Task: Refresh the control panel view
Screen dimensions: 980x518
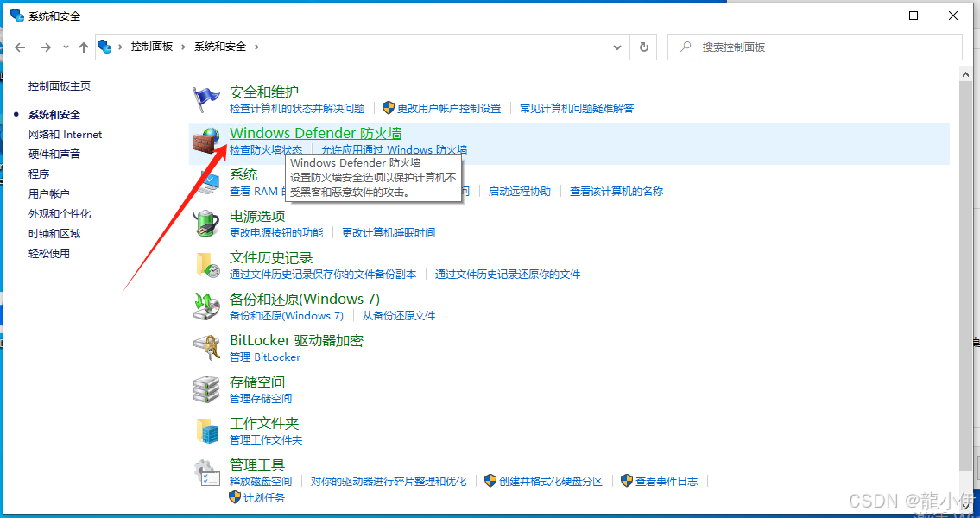Action: pyautogui.click(x=644, y=47)
